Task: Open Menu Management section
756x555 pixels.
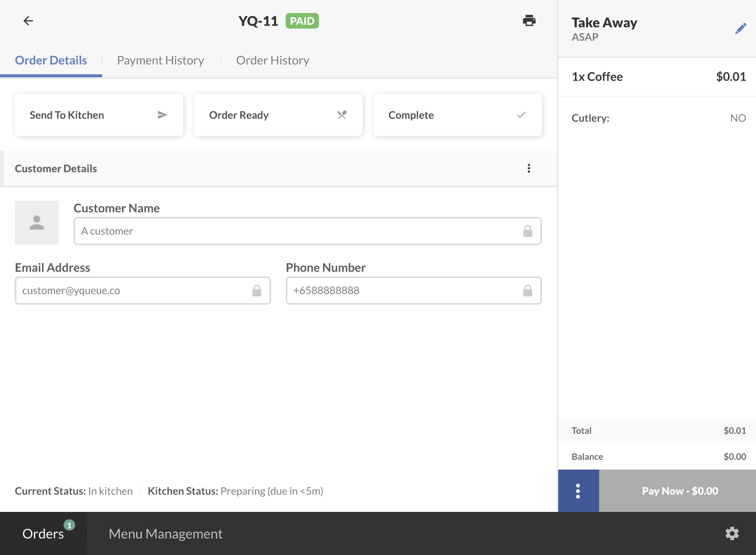Action: tap(165, 533)
